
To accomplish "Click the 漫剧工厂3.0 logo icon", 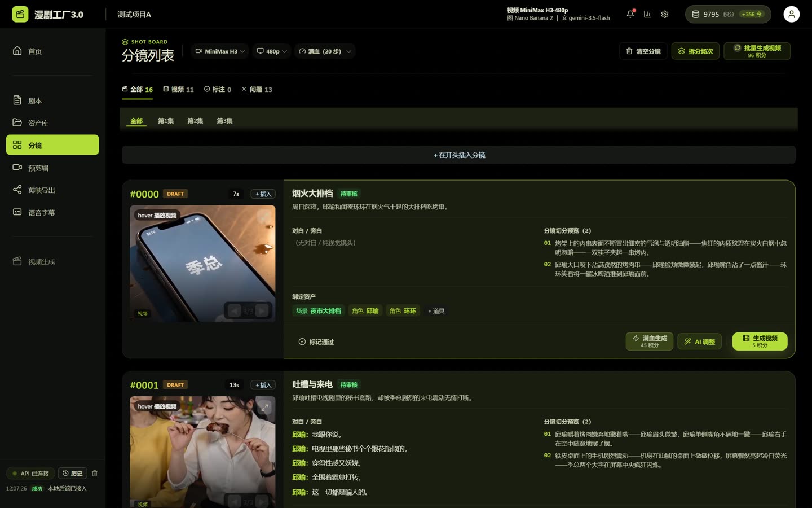I will click(20, 14).
